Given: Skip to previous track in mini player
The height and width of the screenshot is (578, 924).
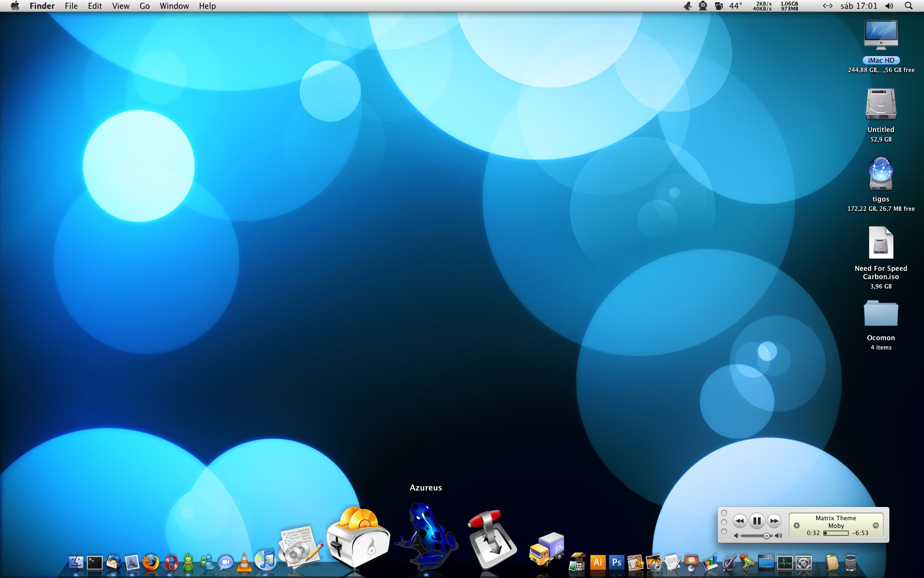Looking at the screenshot, I should [740, 520].
